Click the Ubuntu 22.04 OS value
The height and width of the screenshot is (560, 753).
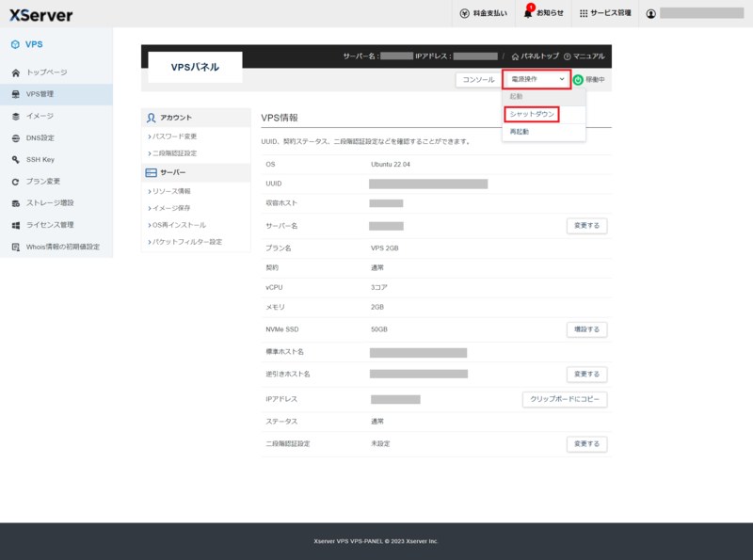391,165
